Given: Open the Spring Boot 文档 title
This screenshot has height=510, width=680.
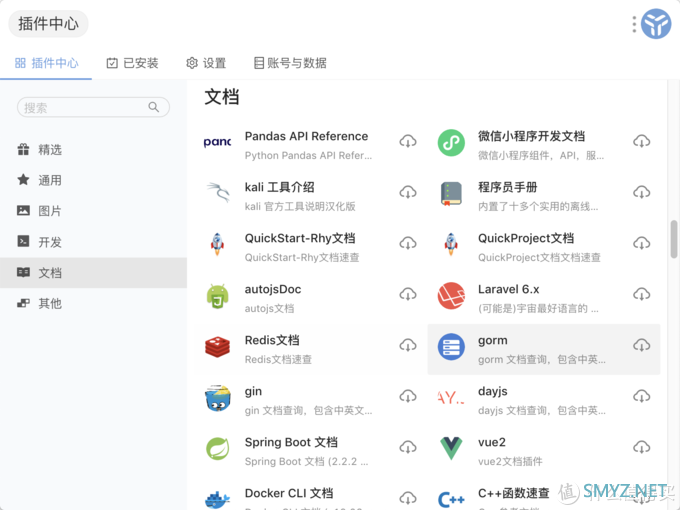Looking at the screenshot, I should [x=291, y=442].
